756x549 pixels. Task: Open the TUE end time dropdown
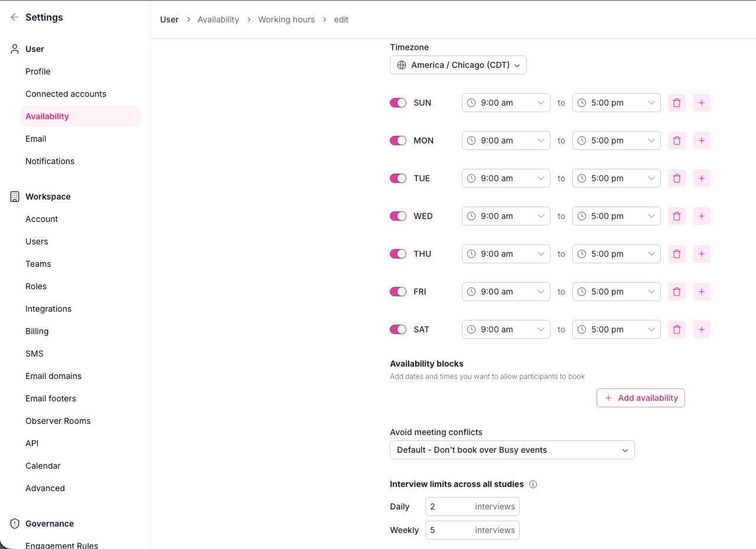click(617, 178)
